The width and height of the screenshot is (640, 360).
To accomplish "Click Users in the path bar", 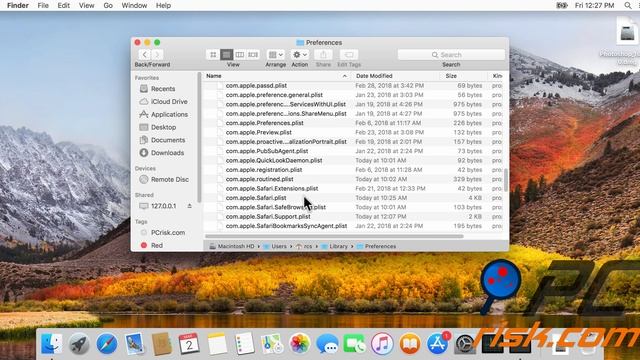I will pos(275,247).
